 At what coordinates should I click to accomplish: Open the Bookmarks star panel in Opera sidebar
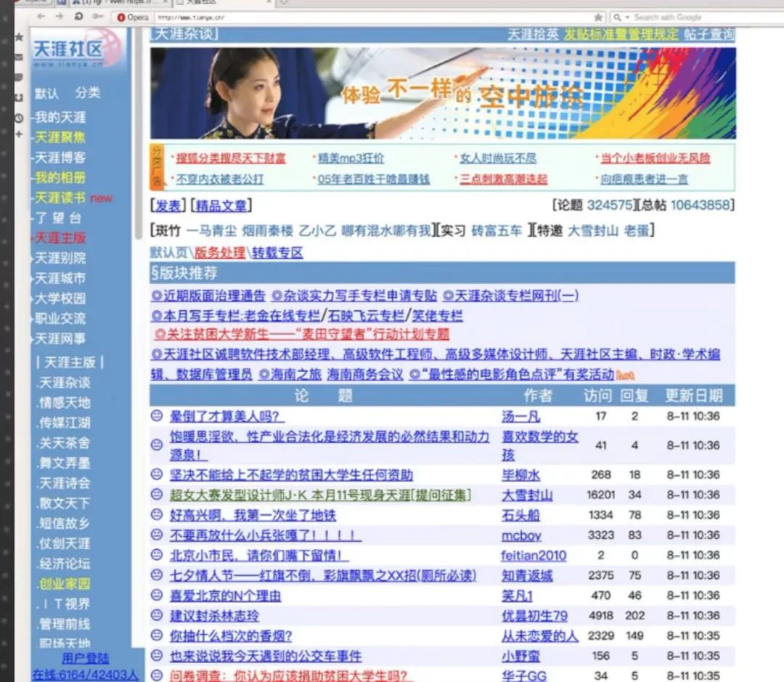[19, 37]
